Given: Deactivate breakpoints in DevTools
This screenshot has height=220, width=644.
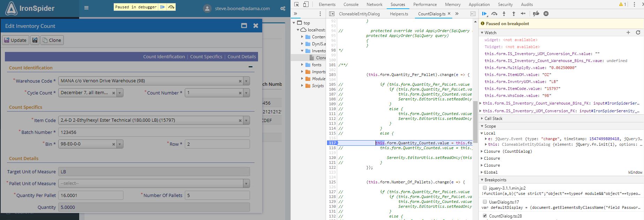Looking at the screenshot, I should (536, 14).
